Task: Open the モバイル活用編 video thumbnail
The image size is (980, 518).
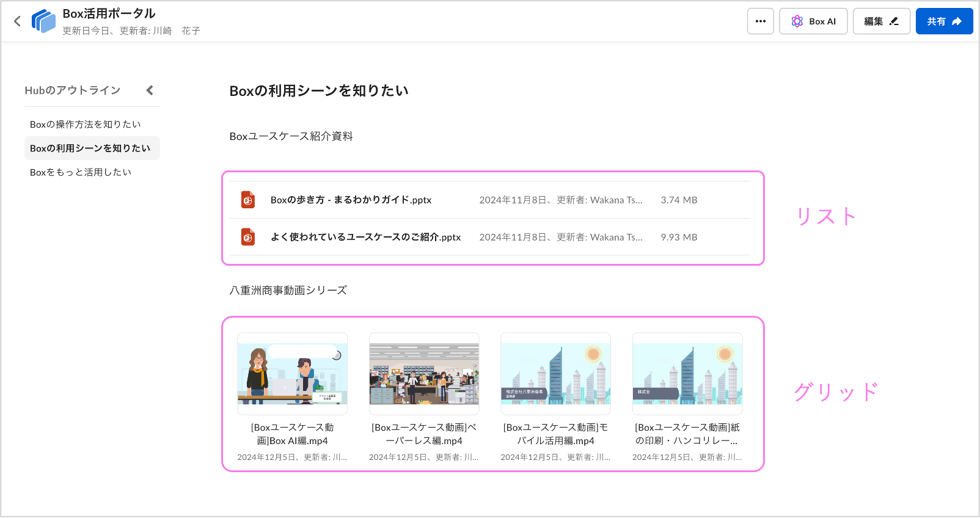Action: coord(556,374)
